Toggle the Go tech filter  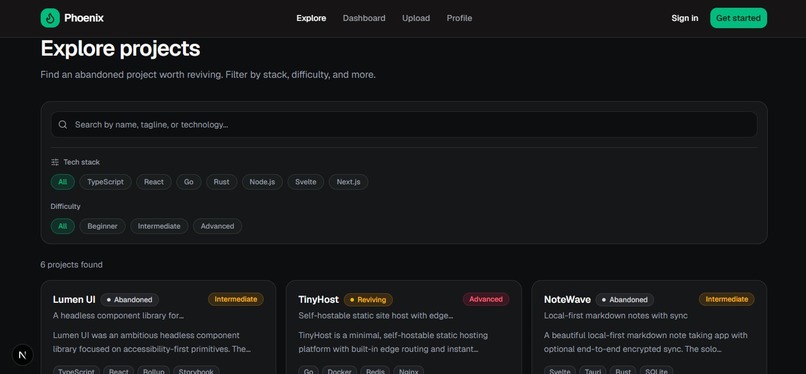(189, 182)
